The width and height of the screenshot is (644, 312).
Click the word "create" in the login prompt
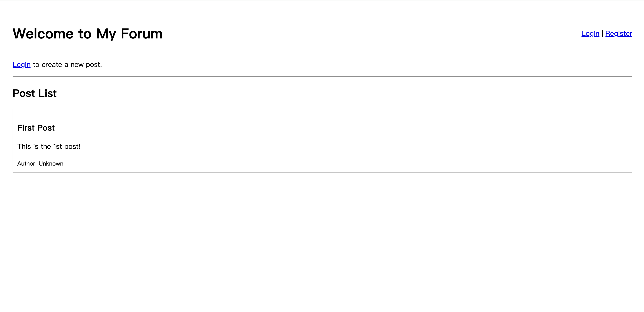pyautogui.click(x=52, y=65)
